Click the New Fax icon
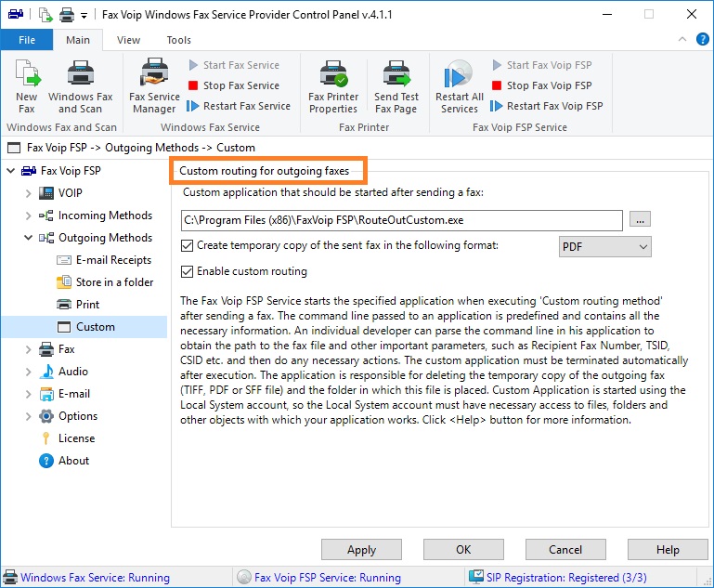The image size is (714, 588). point(27,72)
